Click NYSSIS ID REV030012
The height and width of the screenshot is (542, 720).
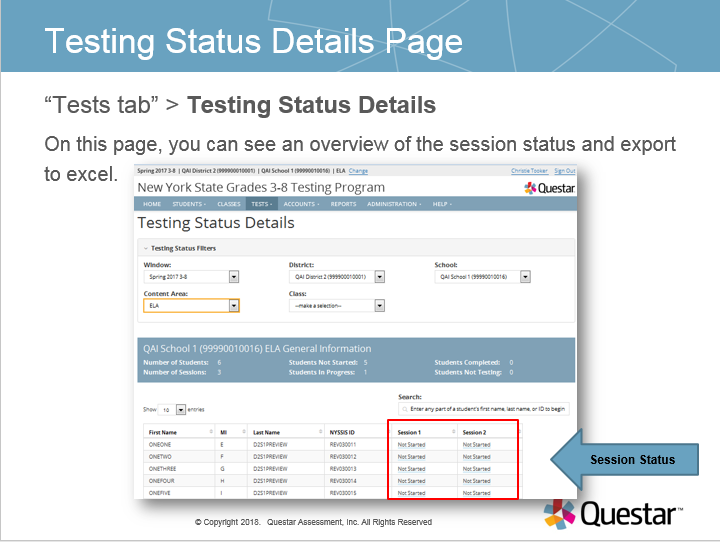[343, 457]
